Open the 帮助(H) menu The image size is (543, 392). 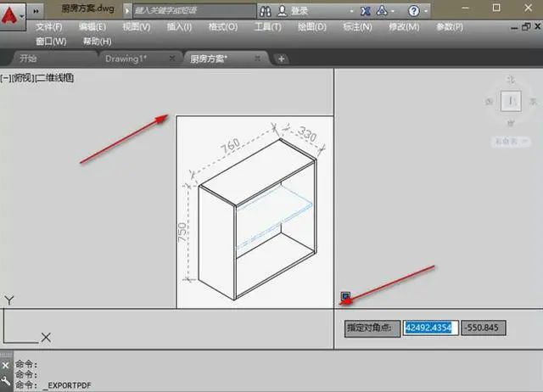click(97, 42)
